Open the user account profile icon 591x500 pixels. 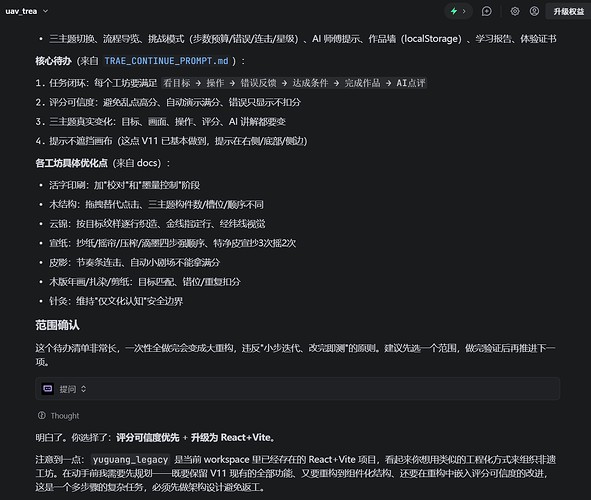click(x=534, y=11)
